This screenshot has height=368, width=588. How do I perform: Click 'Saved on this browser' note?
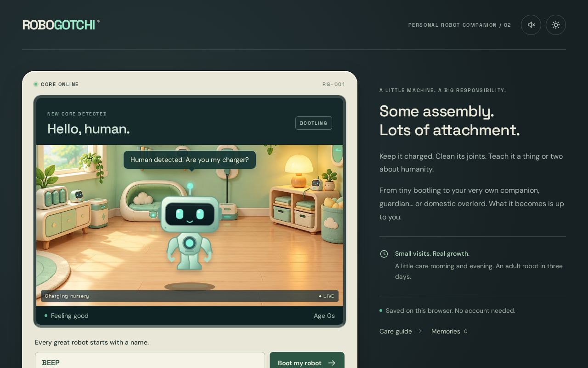pyautogui.click(x=451, y=310)
